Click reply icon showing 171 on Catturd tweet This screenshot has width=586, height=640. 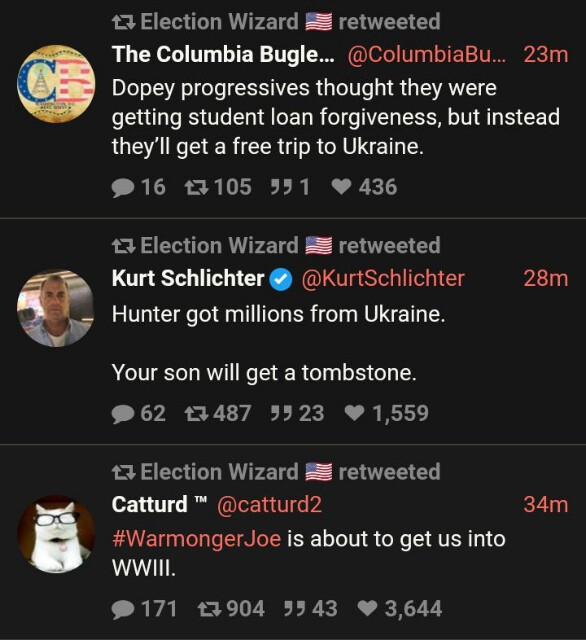pyautogui.click(x=123, y=609)
